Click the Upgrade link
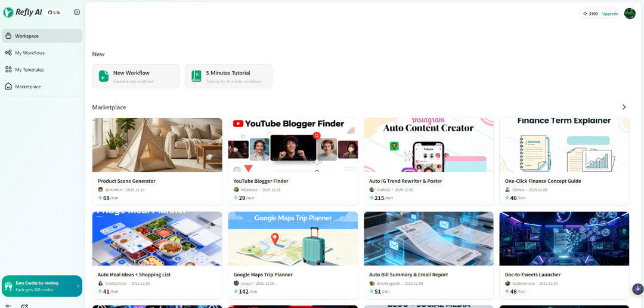This screenshot has height=308, width=644. point(610,14)
